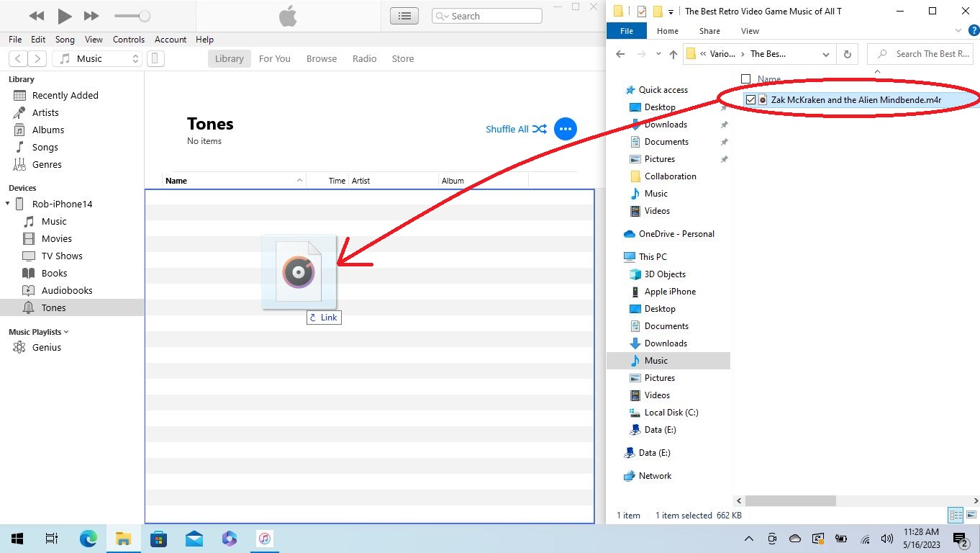
Task: Open the Help menu in iTunes
Action: point(204,40)
